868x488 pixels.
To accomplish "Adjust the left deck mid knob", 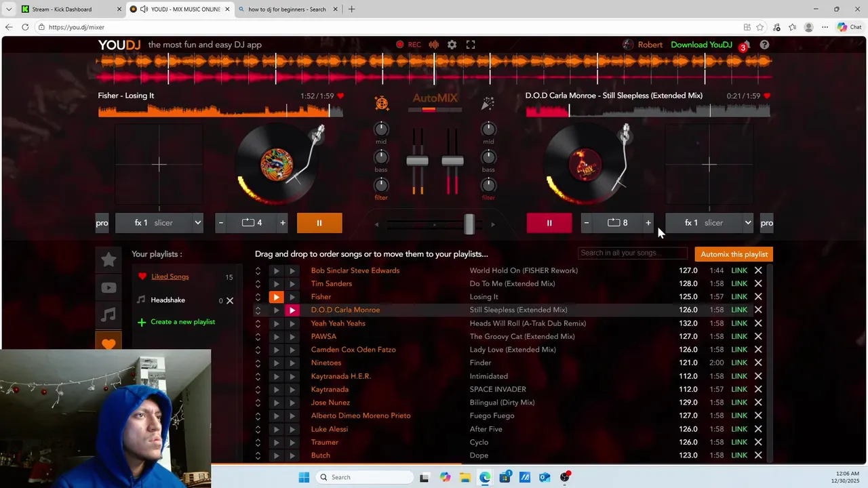I will pyautogui.click(x=381, y=129).
